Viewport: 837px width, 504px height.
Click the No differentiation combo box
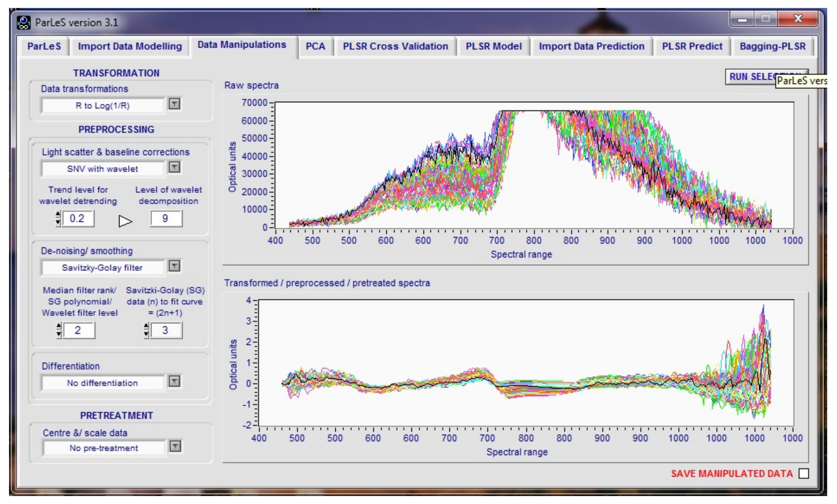[102, 383]
